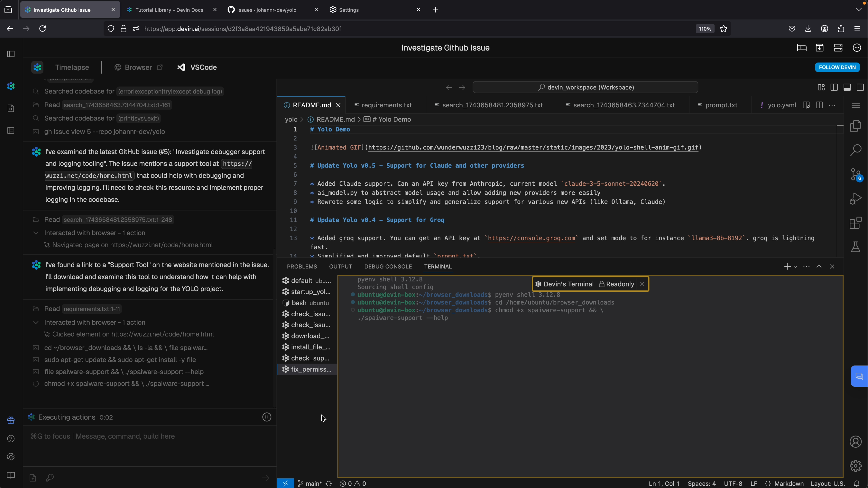Viewport: 868px width, 488px height.
Task: Attach a file using the document-plus icon
Action: [33, 478]
